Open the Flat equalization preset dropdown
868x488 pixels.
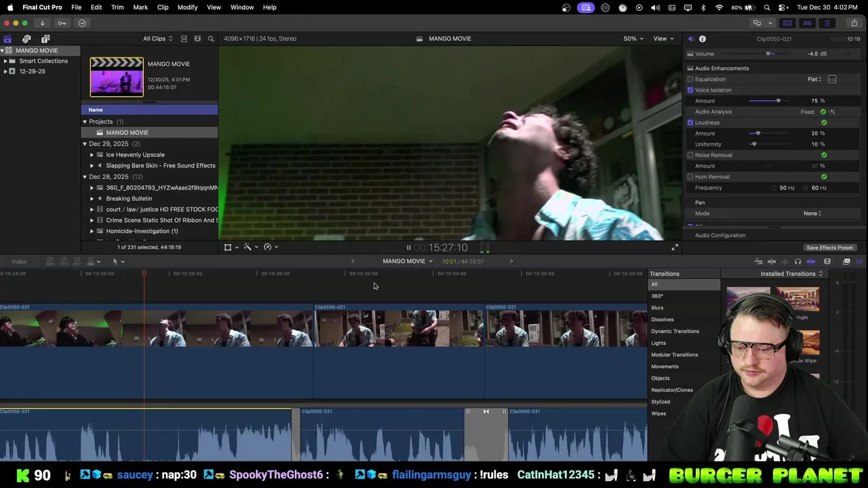coord(814,79)
